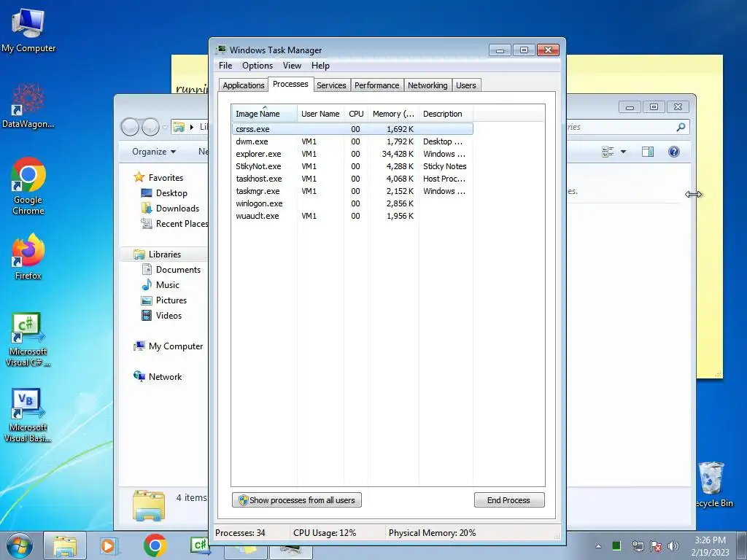This screenshot has height=560, width=747.
Task: Open the View menu in Task Manager
Action: point(292,66)
